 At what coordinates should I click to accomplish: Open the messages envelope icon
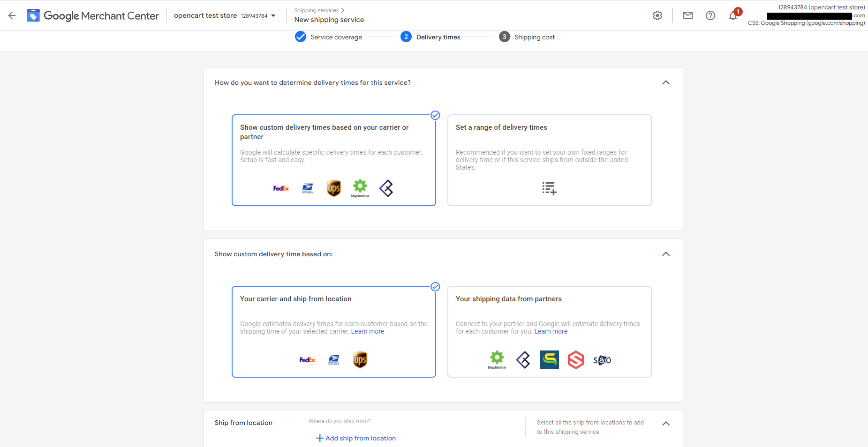[x=687, y=15]
